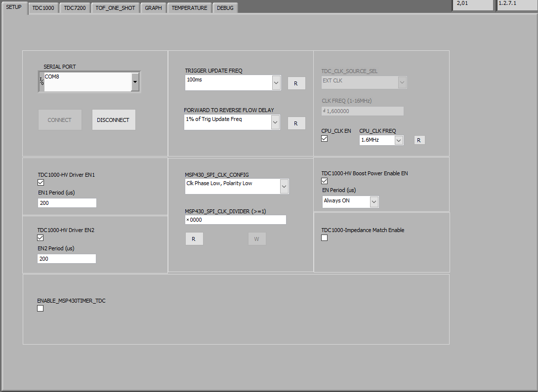The width and height of the screenshot is (538, 392).
Task: Click the radix indicator in CLK FREQ field
Action: (x=324, y=111)
